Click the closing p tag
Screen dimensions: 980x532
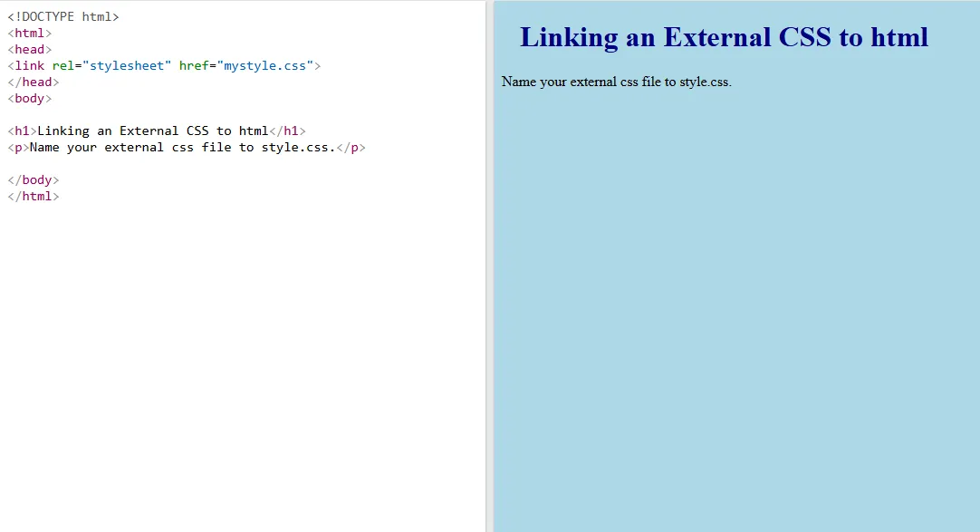[350, 147]
